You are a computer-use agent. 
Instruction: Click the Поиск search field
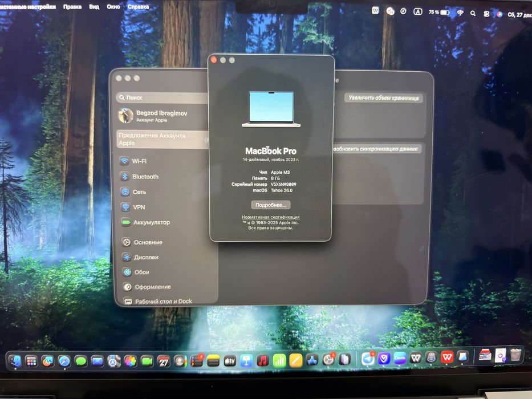[x=162, y=97]
